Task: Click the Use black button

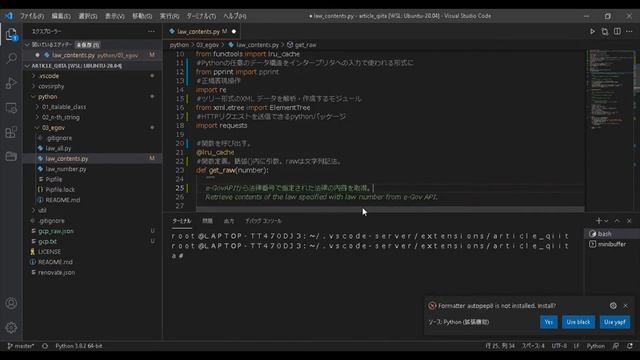Action: [x=578, y=322]
